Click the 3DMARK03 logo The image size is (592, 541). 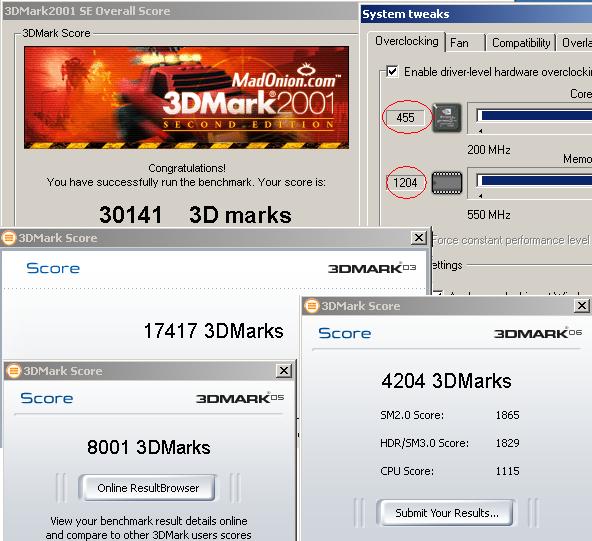(x=372, y=268)
